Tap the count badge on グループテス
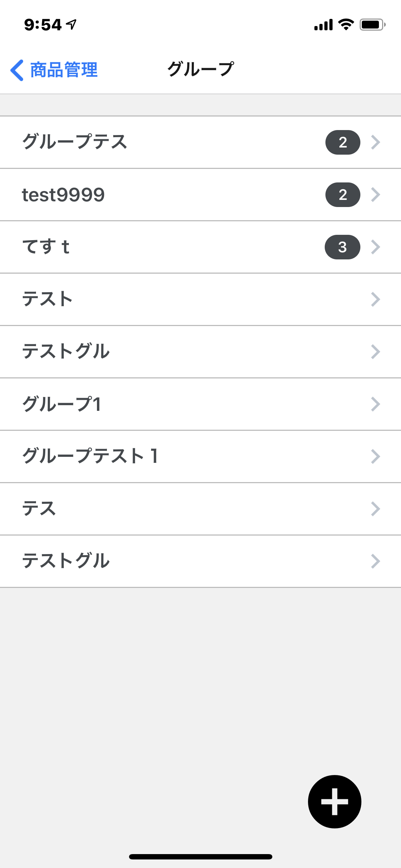401x868 pixels. pyautogui.click(x=343, y=142)
